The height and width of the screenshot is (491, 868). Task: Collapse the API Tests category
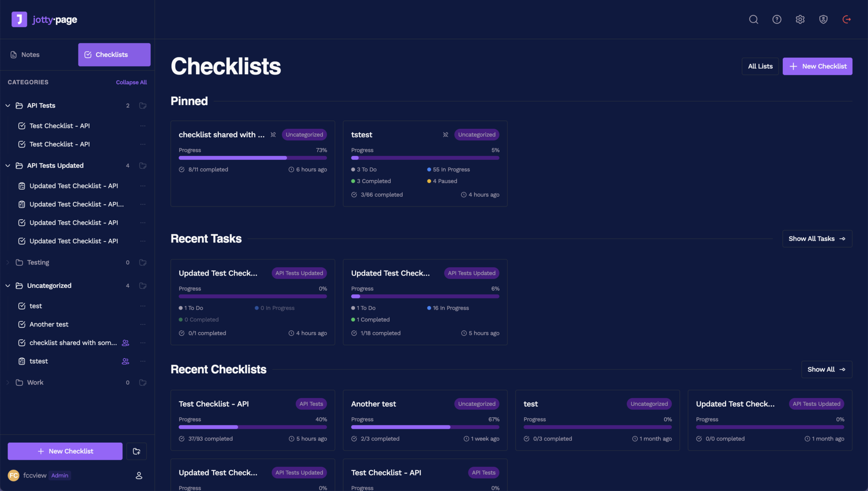pos(8,106)
